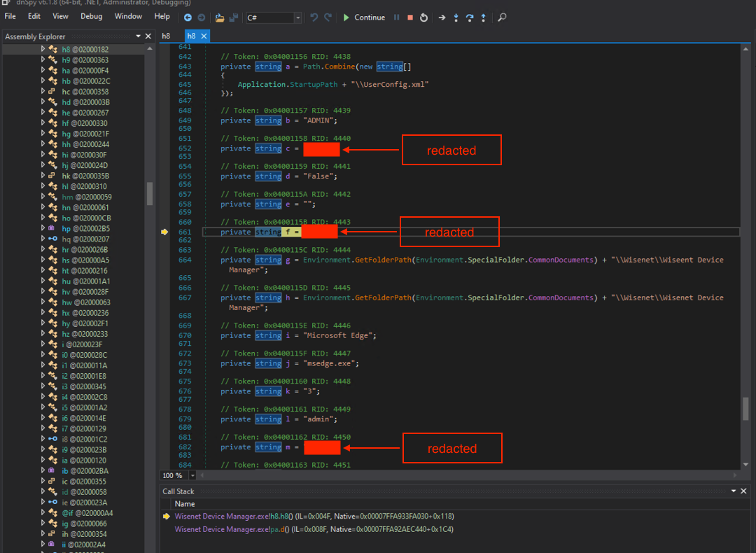Open the Debug menu
The height and width of the screenshot is (553, 756).
[x=91, y=17]
